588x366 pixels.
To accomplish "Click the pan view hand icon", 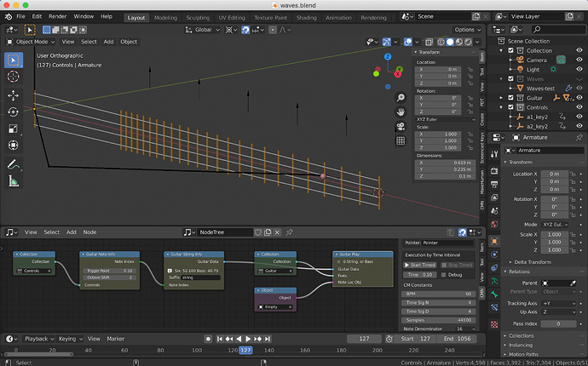I will point(401,112).
